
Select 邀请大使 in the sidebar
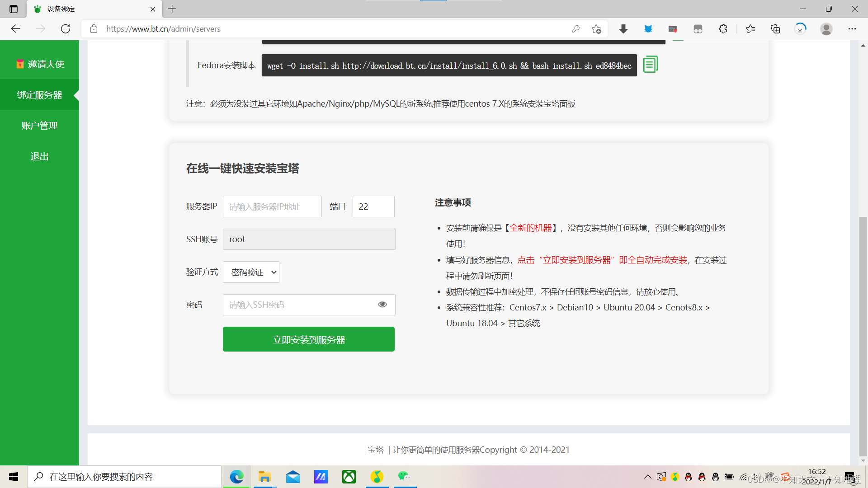tap(40, 64)
